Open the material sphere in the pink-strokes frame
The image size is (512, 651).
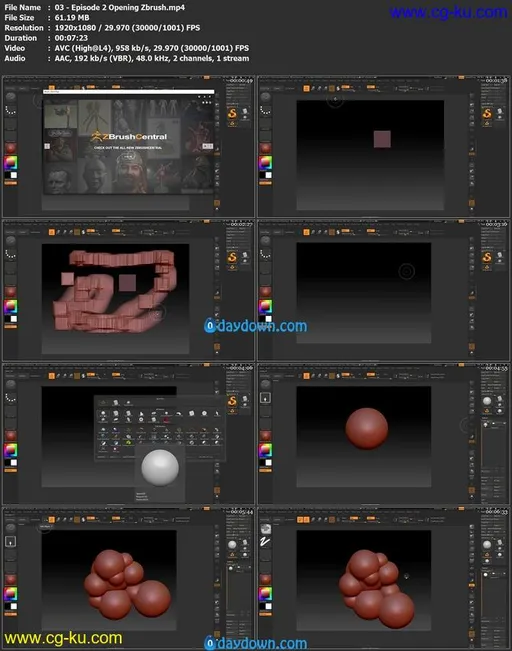coord(10,291)
